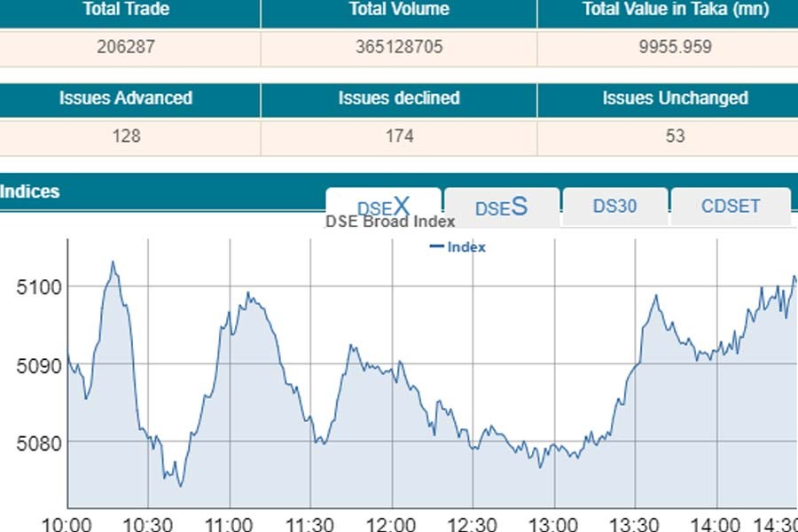
Task: Click the 5100 y-axis label
Action: [39, 287]
